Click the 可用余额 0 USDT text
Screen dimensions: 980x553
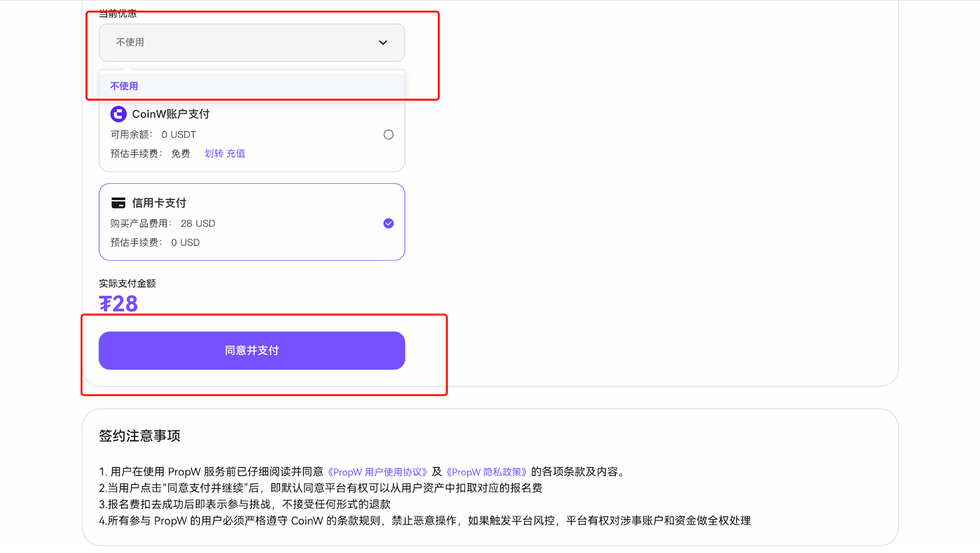153,134
